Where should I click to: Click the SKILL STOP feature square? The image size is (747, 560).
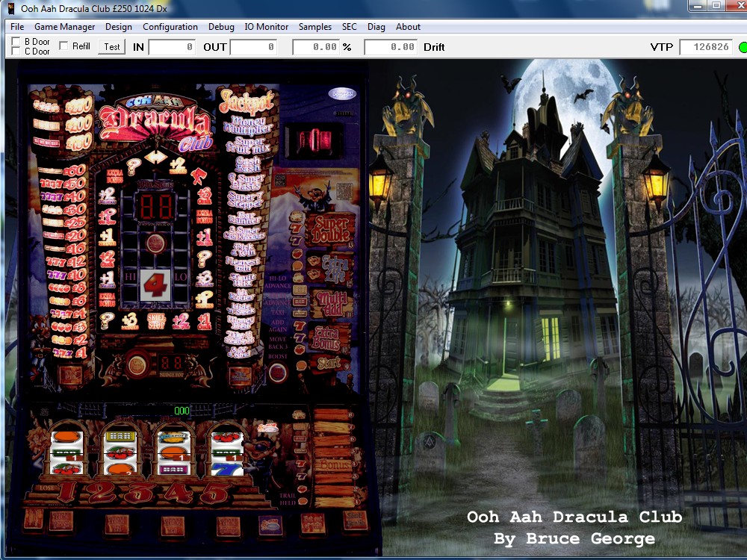click(156, 321)
